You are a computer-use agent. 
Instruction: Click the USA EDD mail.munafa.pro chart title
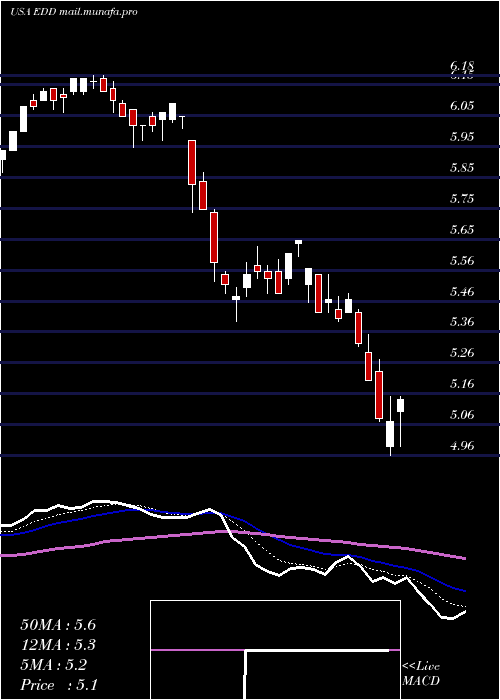click(73, 12)
